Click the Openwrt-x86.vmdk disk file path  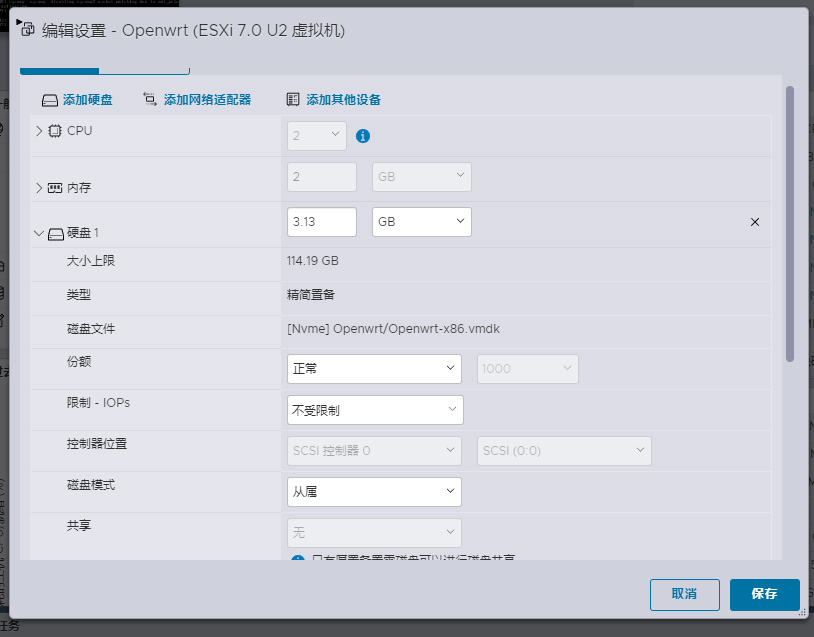[x=394, y=329]
